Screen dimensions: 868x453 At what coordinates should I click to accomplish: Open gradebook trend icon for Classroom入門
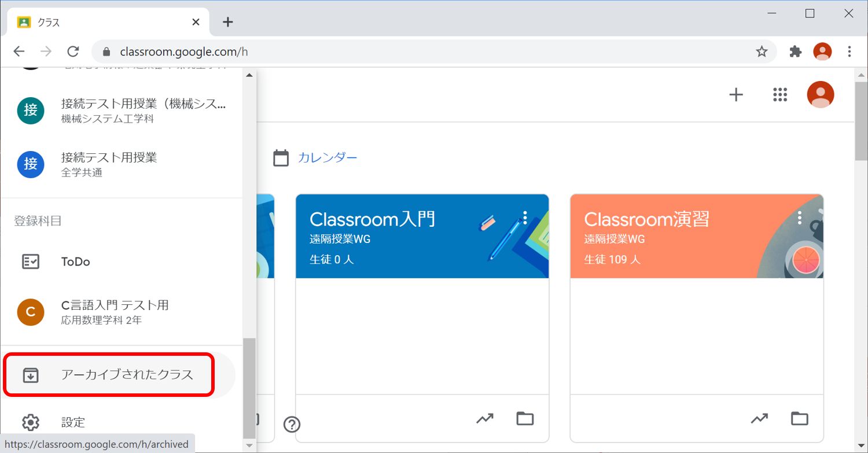pos(485,418)
